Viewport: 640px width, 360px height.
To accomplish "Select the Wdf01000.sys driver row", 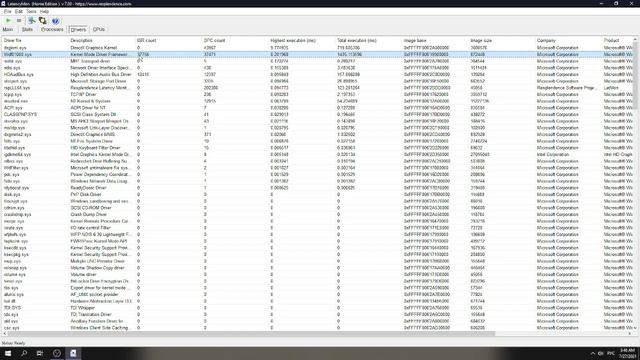I will (317, 54).
